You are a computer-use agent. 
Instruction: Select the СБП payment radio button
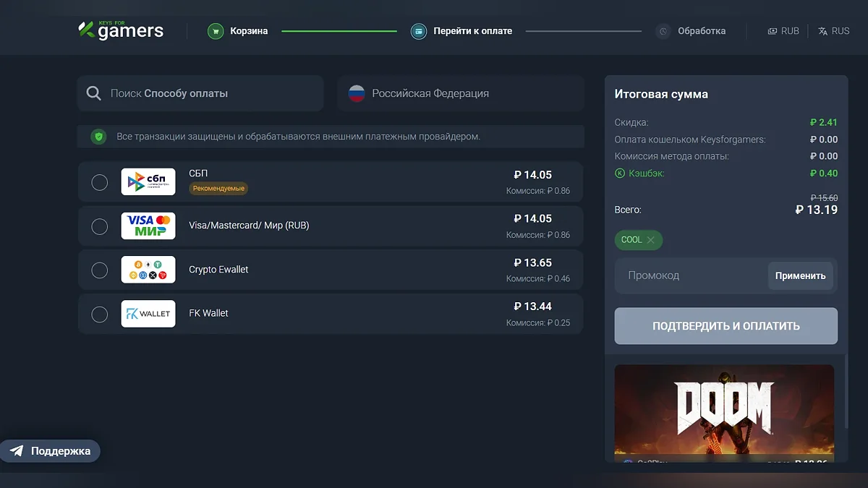[x=100, y=183]
